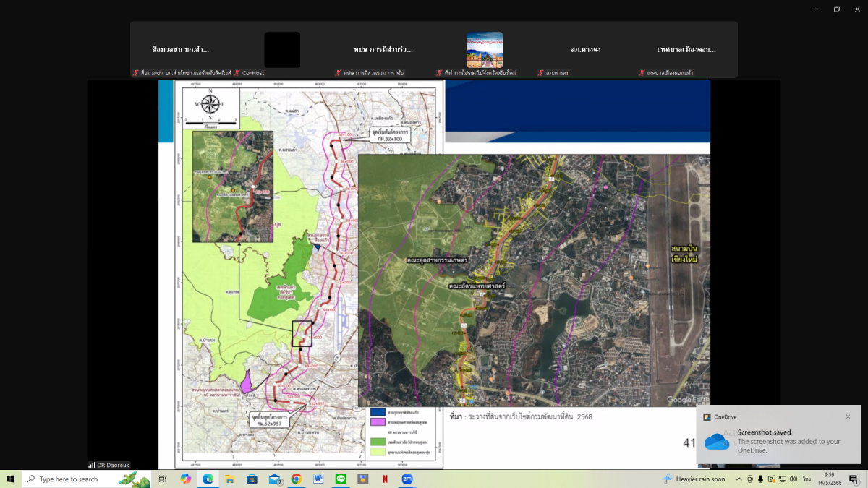Open the network status tray icon
This screenshot has height=488, width=868.
[x=782, y=479]
